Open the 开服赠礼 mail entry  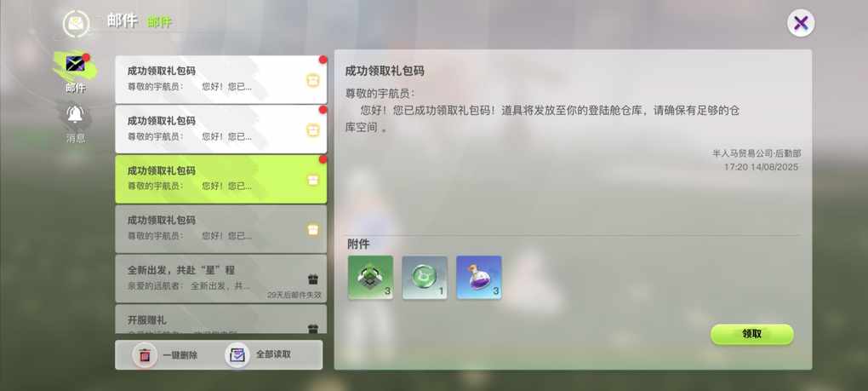tap(221, 319)
